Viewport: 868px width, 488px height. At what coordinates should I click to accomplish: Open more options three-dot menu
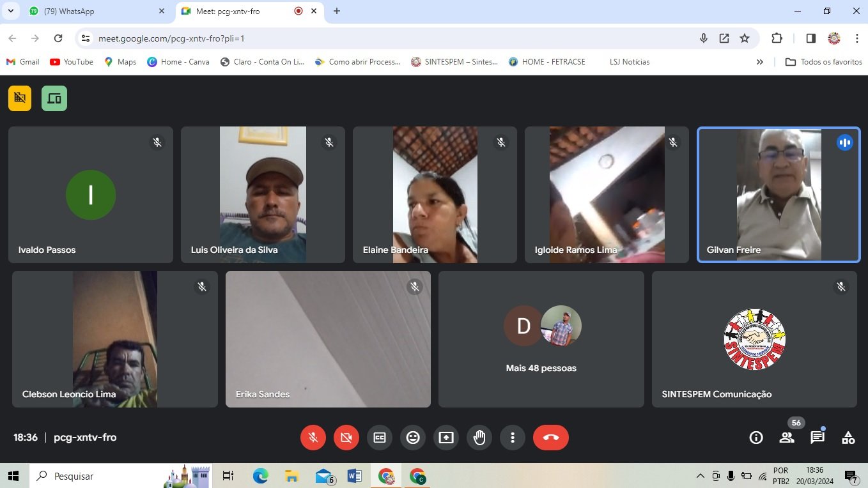pos(513,438)
